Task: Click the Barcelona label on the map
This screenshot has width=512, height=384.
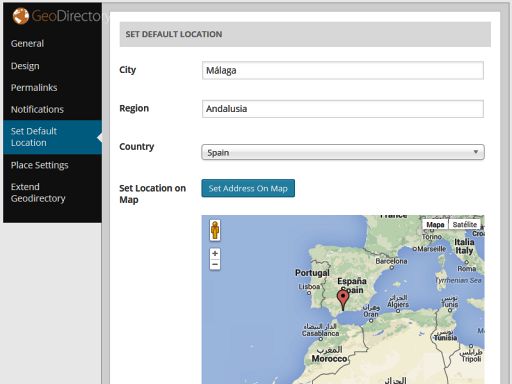Action: 391,261
